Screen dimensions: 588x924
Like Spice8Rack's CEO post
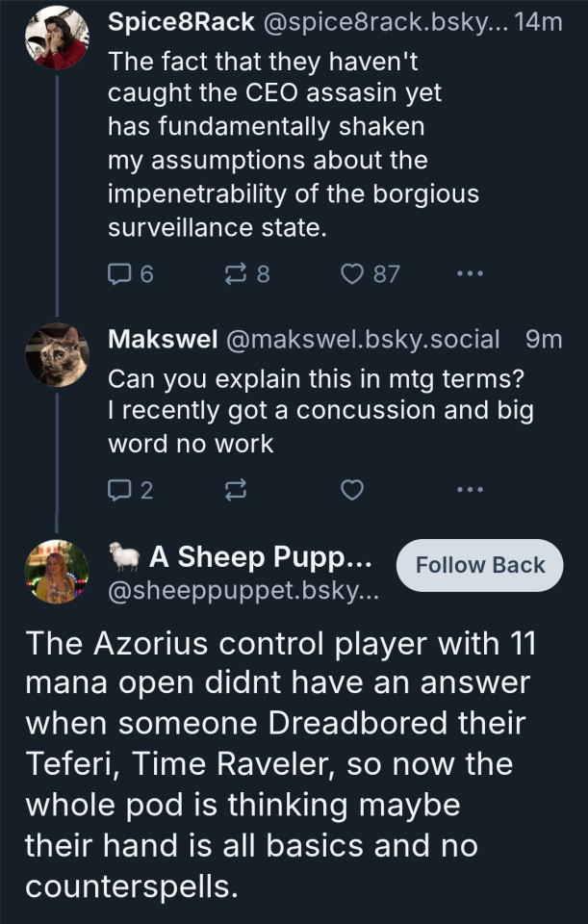[x=353, y=274]
